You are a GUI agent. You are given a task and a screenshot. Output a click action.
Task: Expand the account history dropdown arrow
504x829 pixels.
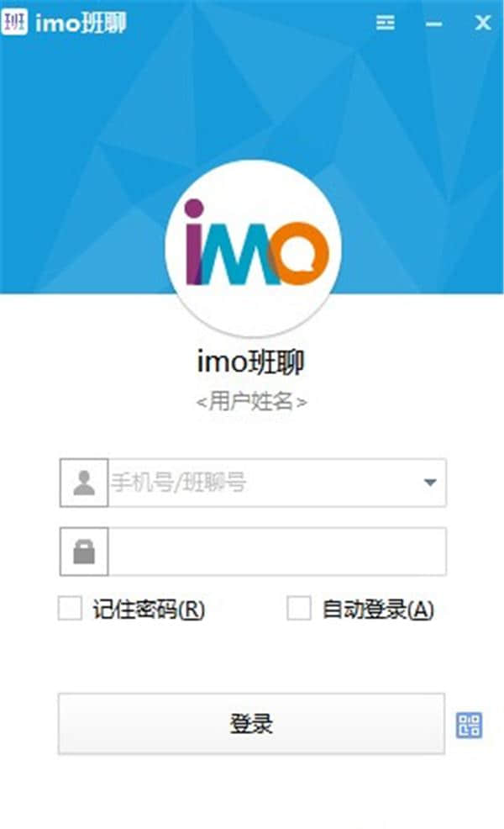pyautogui.click(x=430, y=482)
